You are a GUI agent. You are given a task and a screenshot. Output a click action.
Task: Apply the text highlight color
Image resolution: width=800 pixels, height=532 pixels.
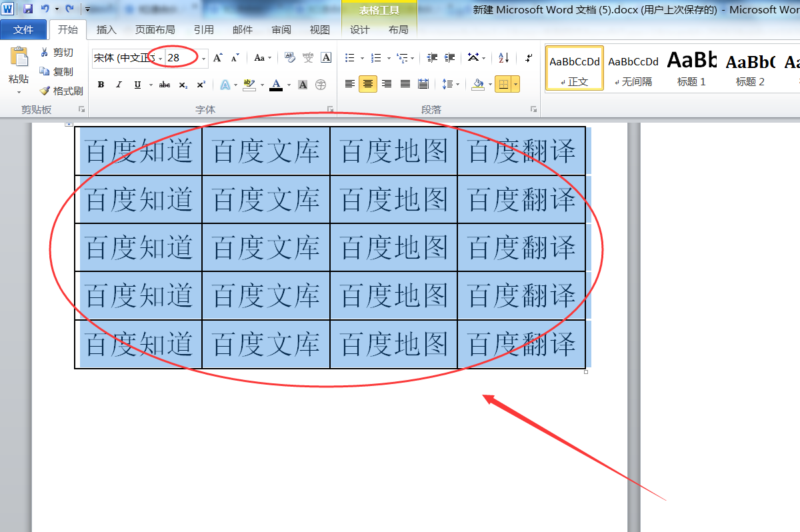(249, 85)
